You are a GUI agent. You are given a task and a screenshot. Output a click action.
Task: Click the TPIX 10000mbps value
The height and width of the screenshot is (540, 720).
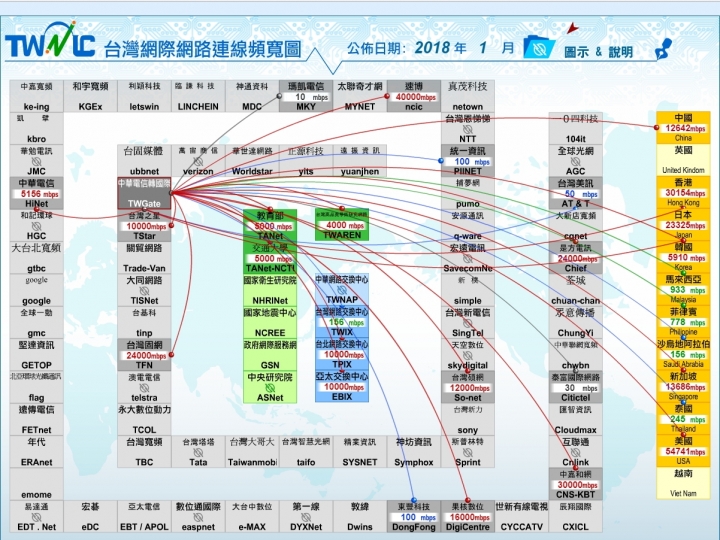[x=344, y=354]
